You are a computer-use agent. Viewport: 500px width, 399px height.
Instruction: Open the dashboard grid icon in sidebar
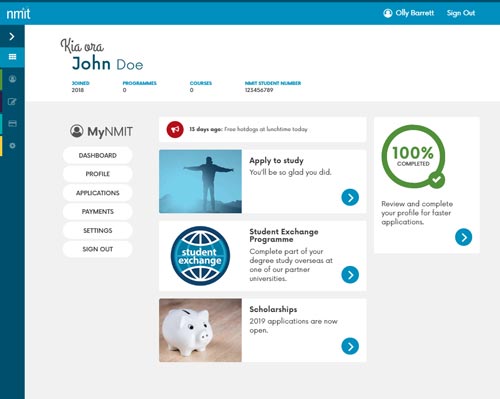coord(12,57)
